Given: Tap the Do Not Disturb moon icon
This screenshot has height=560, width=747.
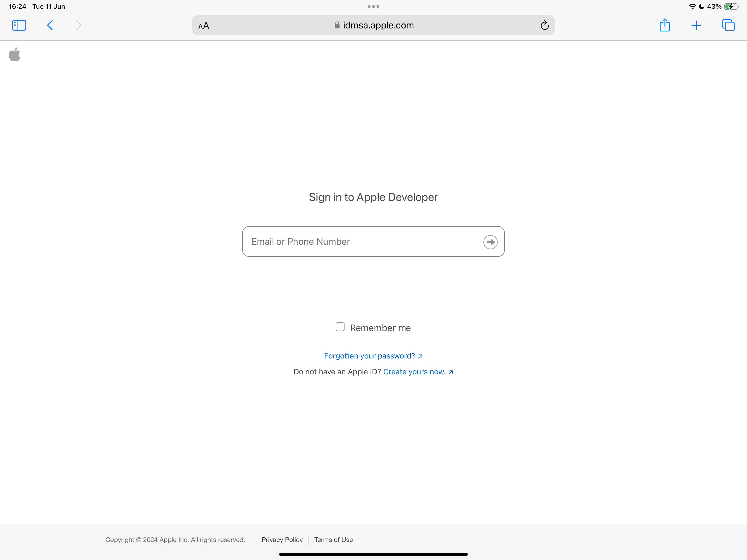Looking at the screenshot, I should tap(701, 6).
